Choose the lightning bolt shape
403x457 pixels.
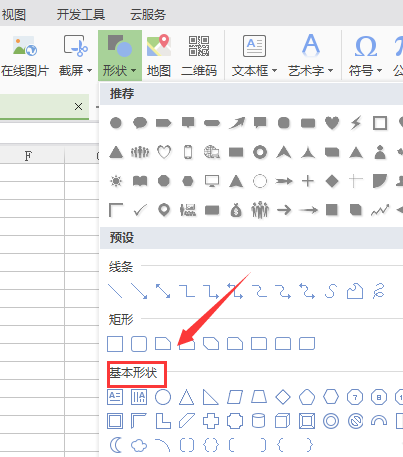coord(356,123)
